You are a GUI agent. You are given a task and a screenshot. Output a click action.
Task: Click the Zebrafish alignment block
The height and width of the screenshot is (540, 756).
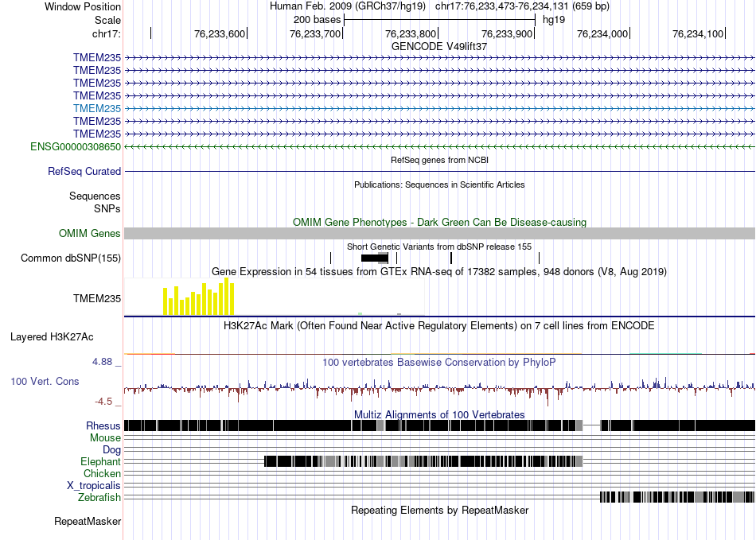677,497
